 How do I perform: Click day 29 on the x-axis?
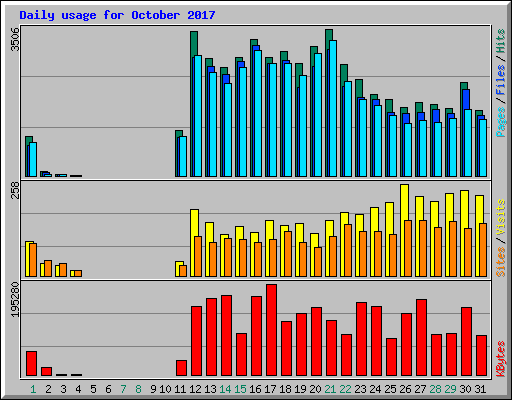tap(450, 389)
